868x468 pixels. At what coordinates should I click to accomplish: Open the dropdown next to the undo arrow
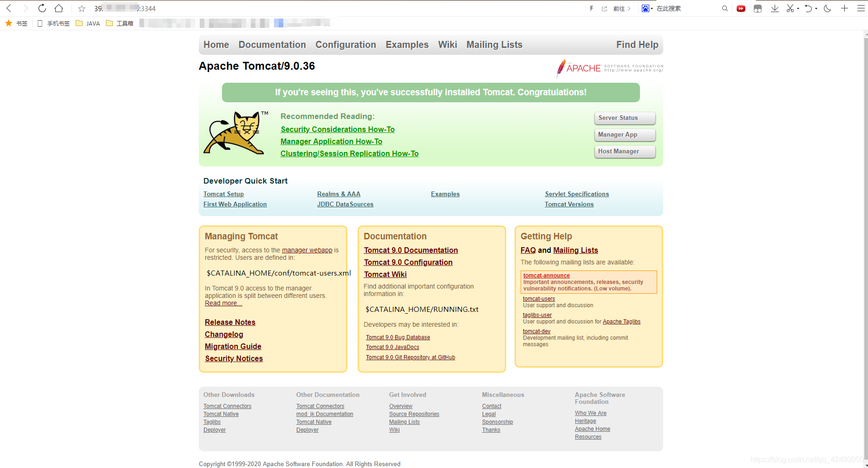[x=816, y=8]
